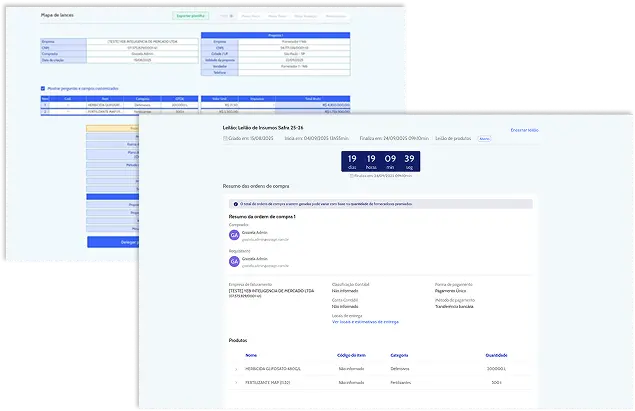The width and height of the screenshot is (635, 411).
Task: Click the Requisitante GA avatar icon
Action: click(235, 263)
